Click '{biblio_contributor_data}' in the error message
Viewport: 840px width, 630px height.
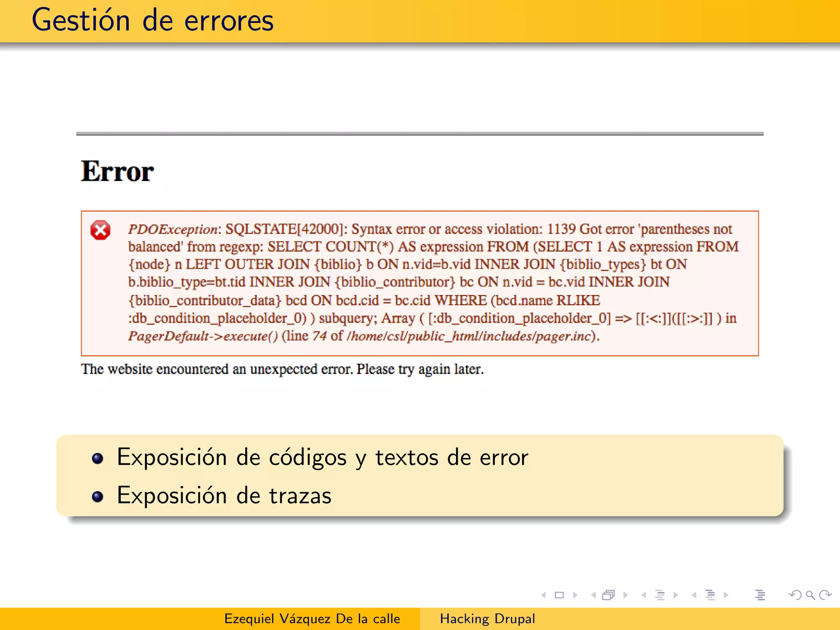[x=205, y=301]
